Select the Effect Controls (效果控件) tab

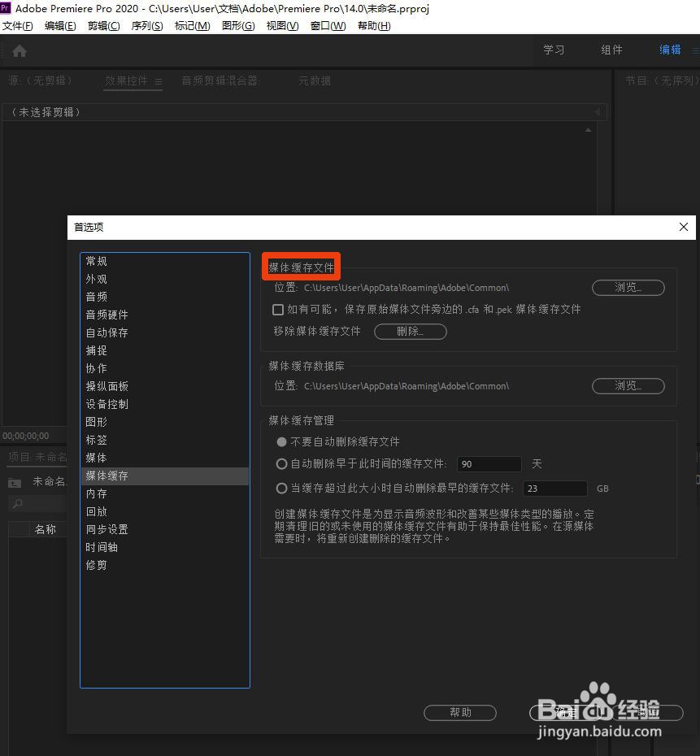click(x=126, y=80)
